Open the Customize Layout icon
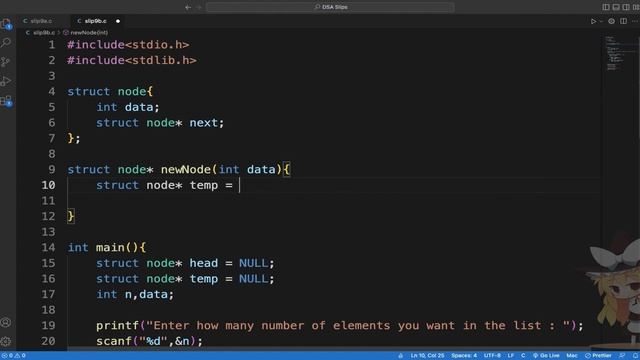 [636, 7]
